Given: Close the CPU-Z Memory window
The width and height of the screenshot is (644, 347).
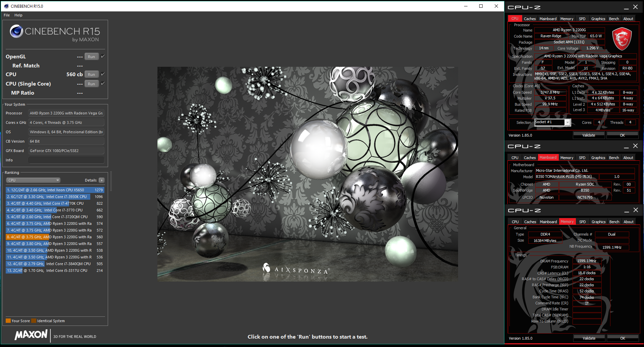Looking at the screenshot, I should coord(636,210).
